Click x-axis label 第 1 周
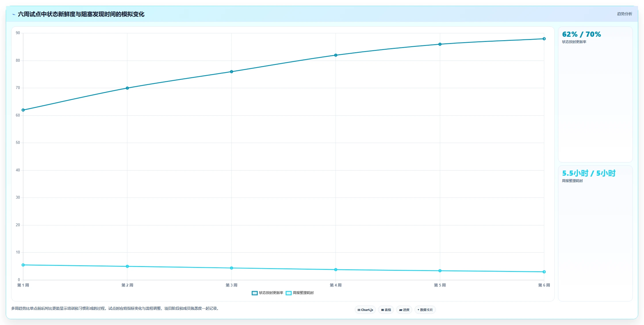This screenshot has height=325, width=644. pos(23,285)
